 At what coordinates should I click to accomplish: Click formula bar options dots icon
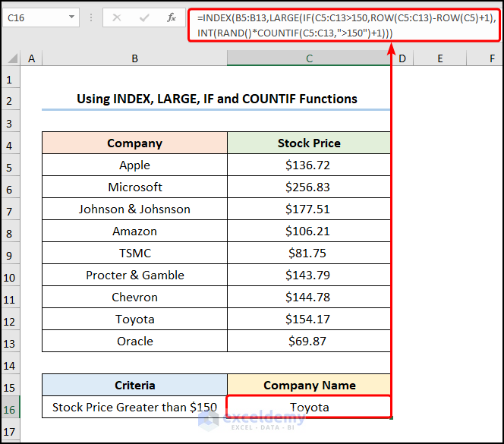(x=91, y=17)
